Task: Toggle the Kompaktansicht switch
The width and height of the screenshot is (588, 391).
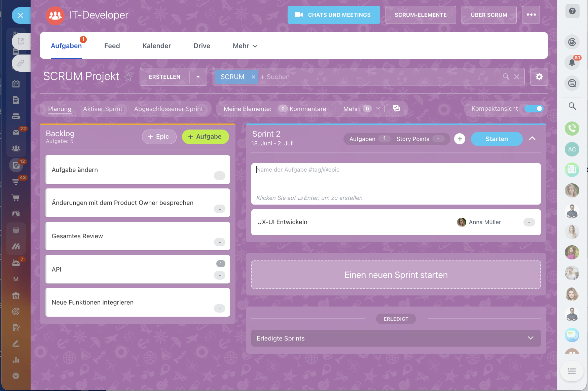Action: [x=534, y=108]
